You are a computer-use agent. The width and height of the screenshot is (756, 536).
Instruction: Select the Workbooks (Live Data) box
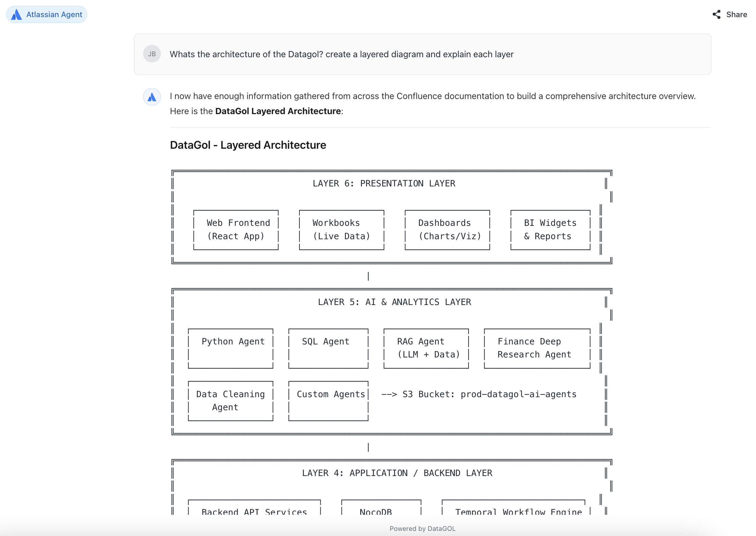coord(342,230)
